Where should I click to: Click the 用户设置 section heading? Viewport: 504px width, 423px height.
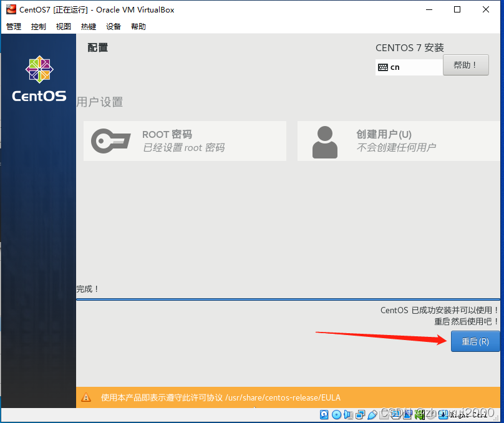tap(100, 102)
